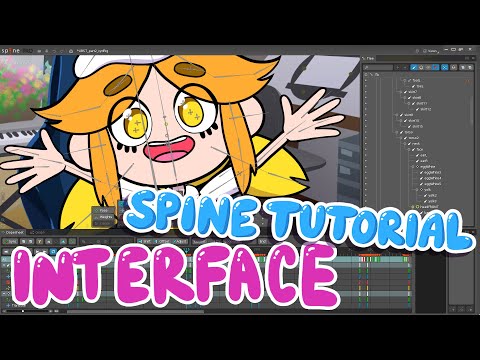Click the horizontal timeline scrollbar
Image resolution: width=480 pixels, height=360 pixels.
[135, 312]
